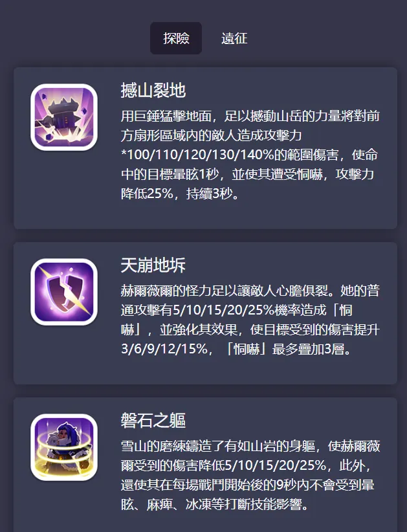The width and height of the screenshot is (407, 532).
Task: Click the 磐石之軀 character skill icon
Action: (64, 447)
